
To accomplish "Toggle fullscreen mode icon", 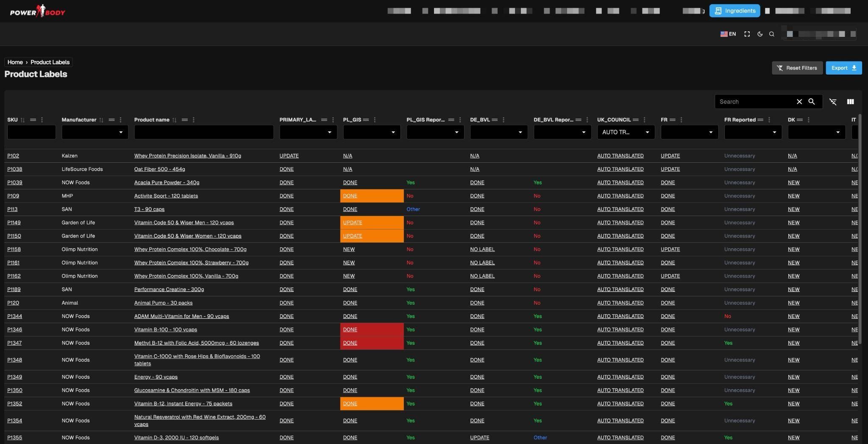I will 747,34.
